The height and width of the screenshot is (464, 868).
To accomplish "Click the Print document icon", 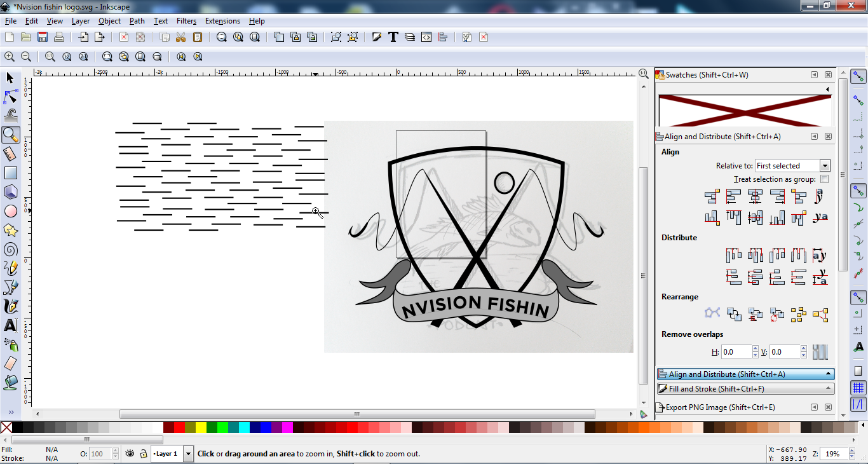I will pos(59,38).
